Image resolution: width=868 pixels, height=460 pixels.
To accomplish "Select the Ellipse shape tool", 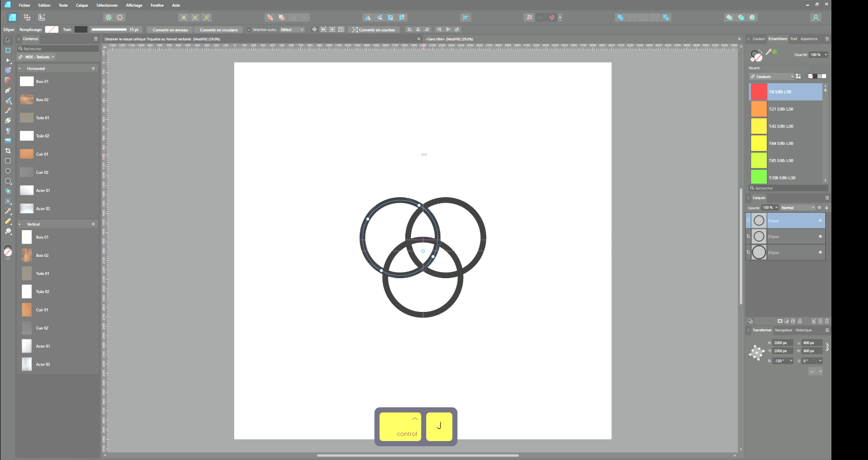I will [x=8, y=171].
